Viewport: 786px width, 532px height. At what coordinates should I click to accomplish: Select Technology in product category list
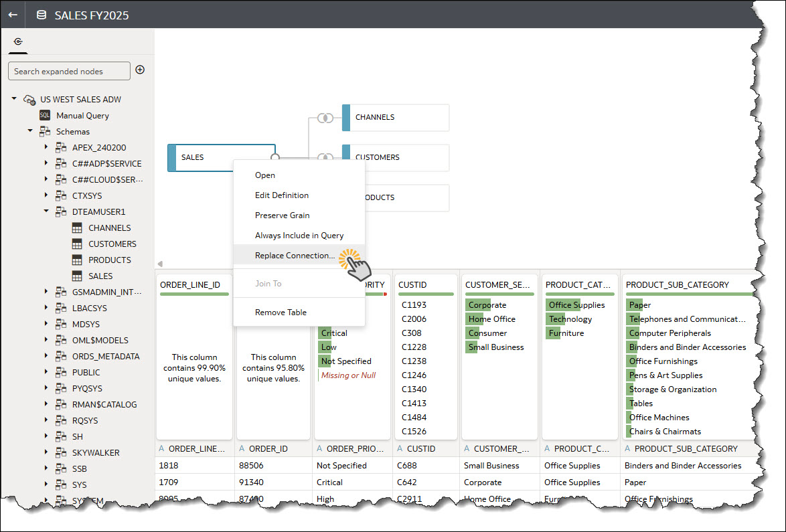click(x=570, y=319)
